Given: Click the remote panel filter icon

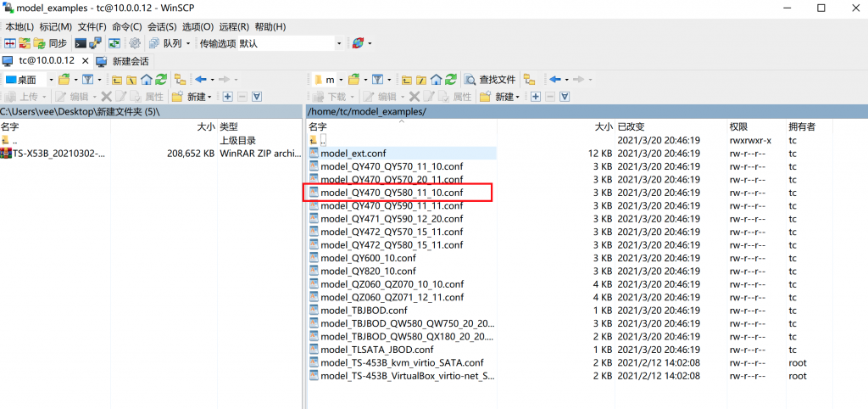Looking at the screenshot, I should [x=377, y=80].
